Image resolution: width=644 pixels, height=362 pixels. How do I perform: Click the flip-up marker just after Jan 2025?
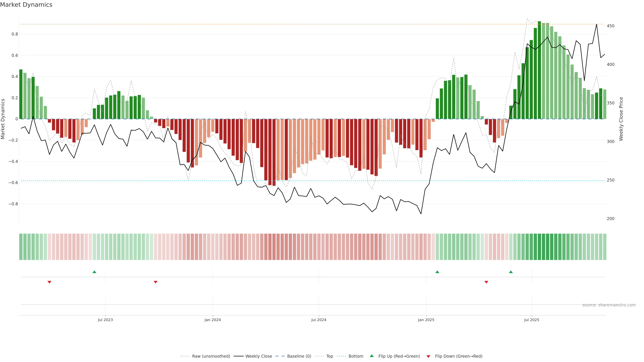(x=437, y=272)
